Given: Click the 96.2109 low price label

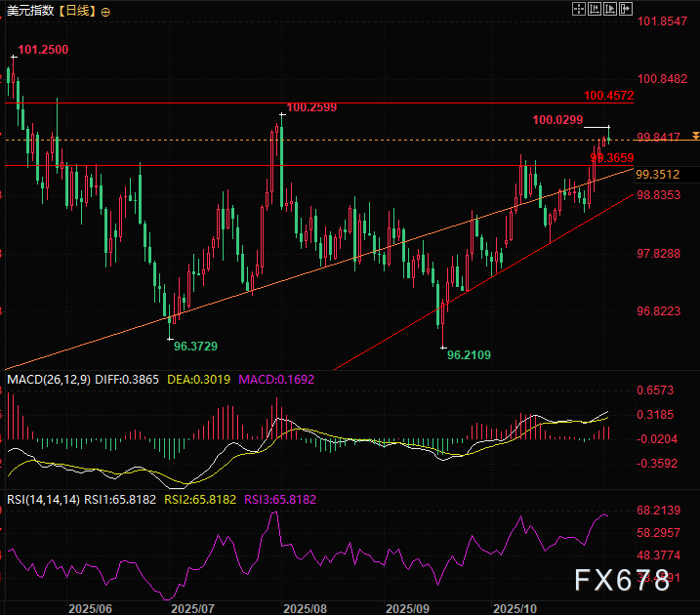Looking at the screenshot, I should coord(469,356).
